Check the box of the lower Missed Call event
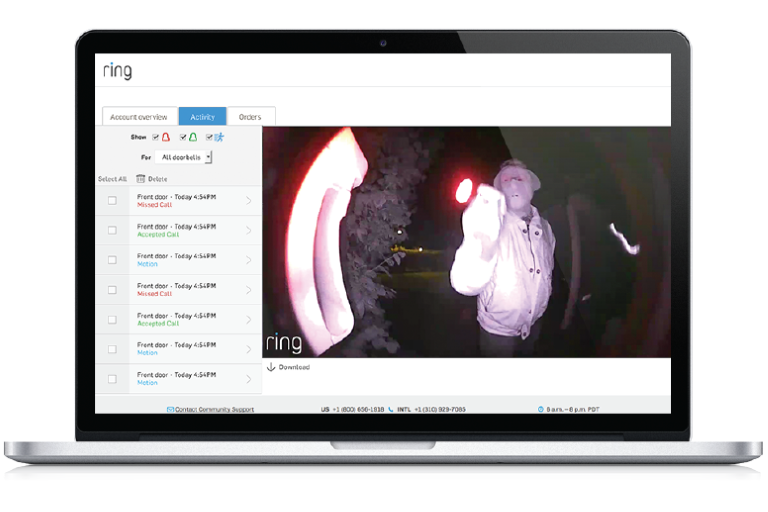The width and height of the screenshot is (768, 512). (112, 290)
